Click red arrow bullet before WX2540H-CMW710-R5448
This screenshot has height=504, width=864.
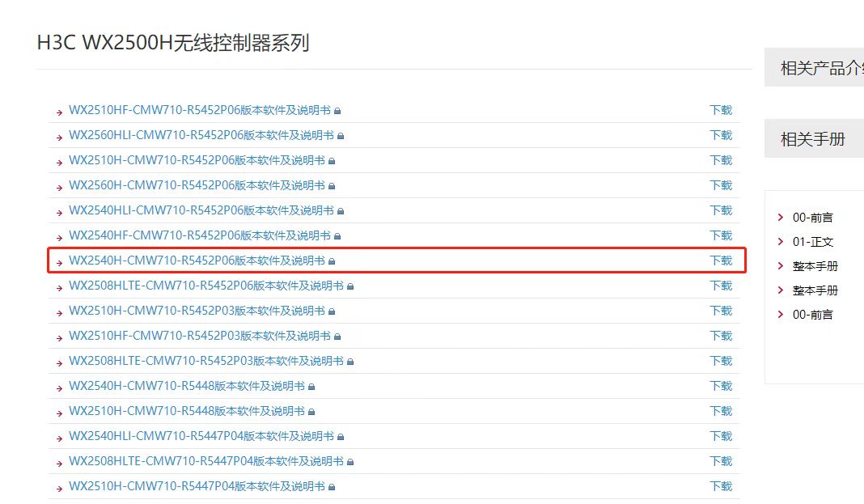[x=60, y=388]
